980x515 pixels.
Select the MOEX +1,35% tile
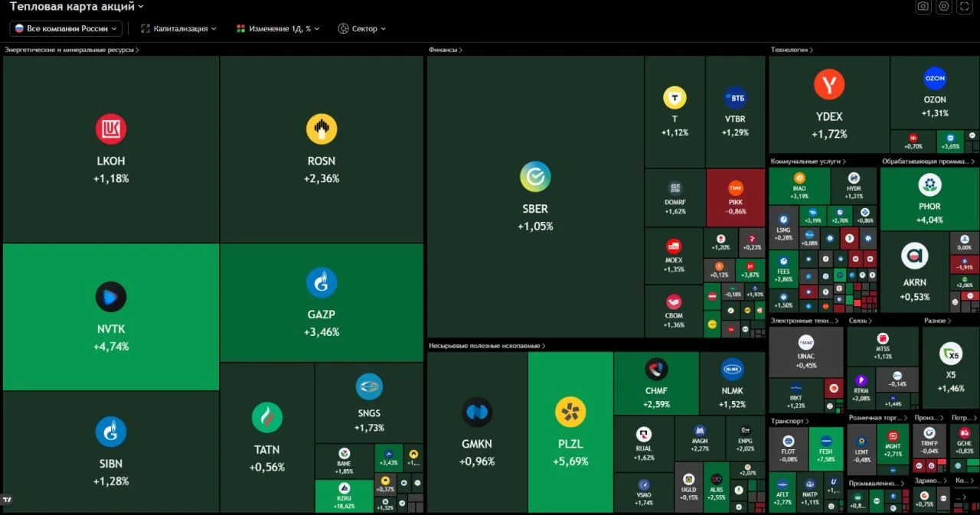[674, 256]
